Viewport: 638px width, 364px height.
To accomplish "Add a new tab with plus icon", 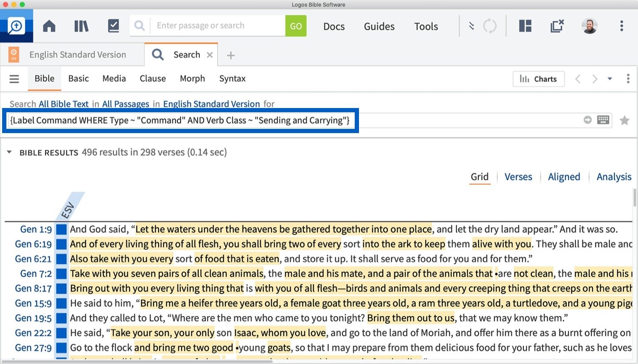I will tap(231, 55).
